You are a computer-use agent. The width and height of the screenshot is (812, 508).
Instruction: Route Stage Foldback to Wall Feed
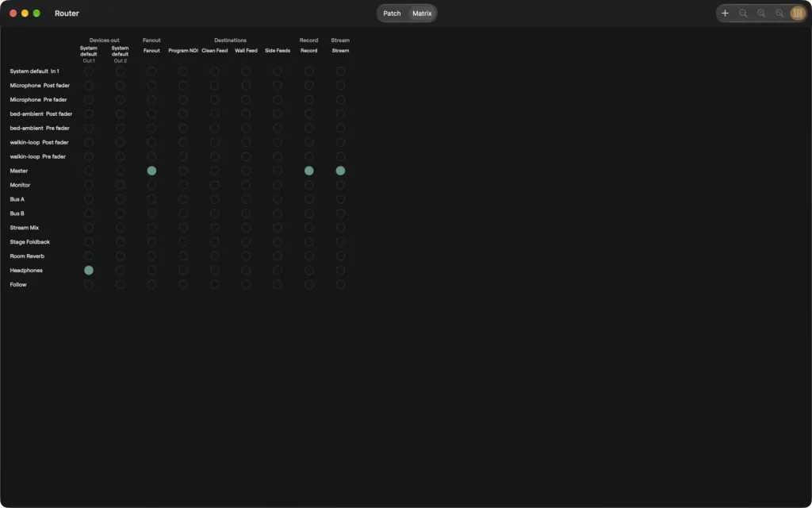coord(246,242)
